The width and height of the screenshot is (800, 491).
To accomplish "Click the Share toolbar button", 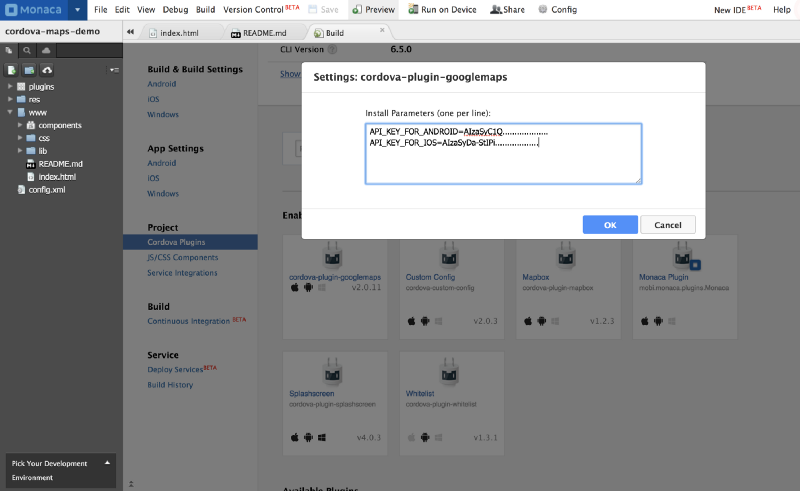I will (507, 10).
